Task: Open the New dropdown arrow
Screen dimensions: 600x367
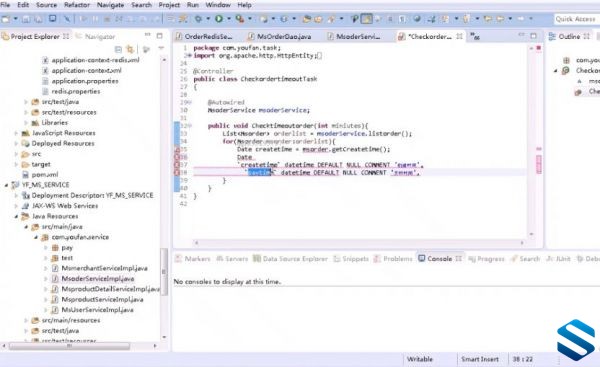Action: point(16,19)
